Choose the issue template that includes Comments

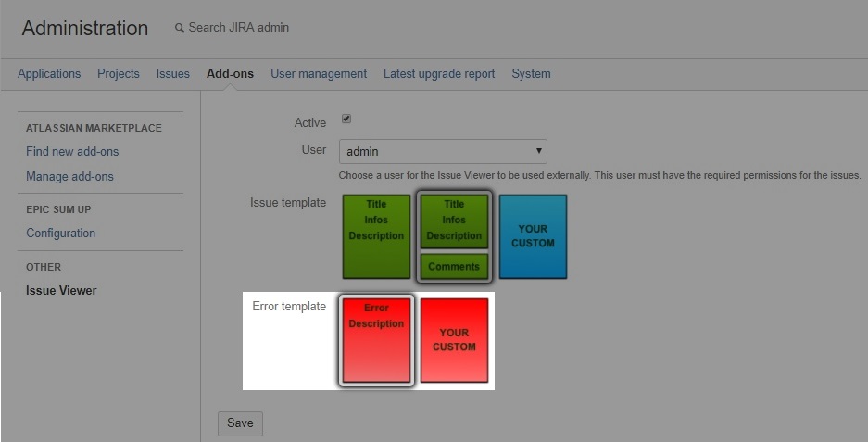tap(454, 236)
